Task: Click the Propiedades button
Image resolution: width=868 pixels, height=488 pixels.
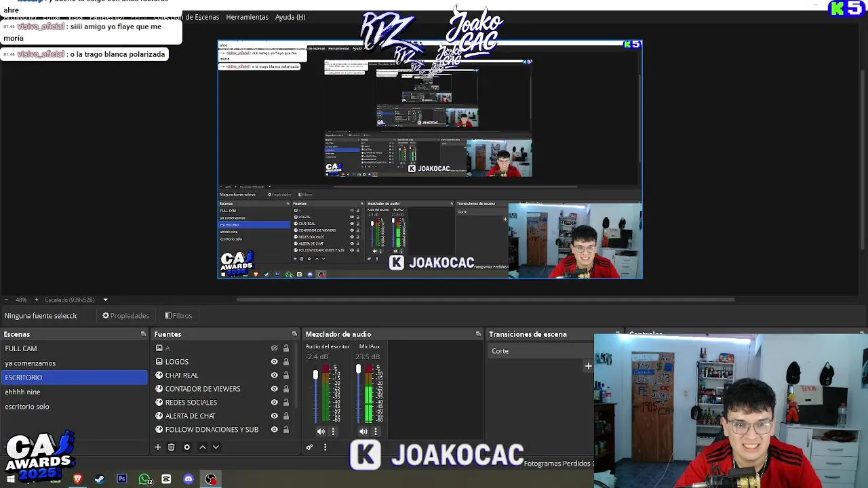Action: (x=125, y=316)
